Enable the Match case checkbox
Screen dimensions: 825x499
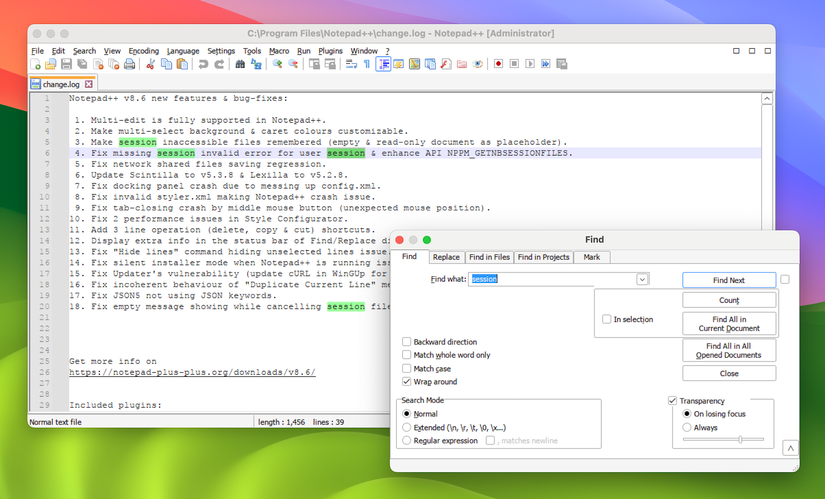[406, 369]
